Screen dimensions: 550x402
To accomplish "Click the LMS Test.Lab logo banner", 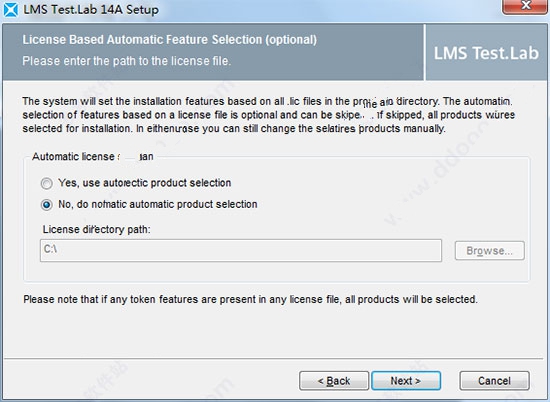I will click(x=486, y=53).
